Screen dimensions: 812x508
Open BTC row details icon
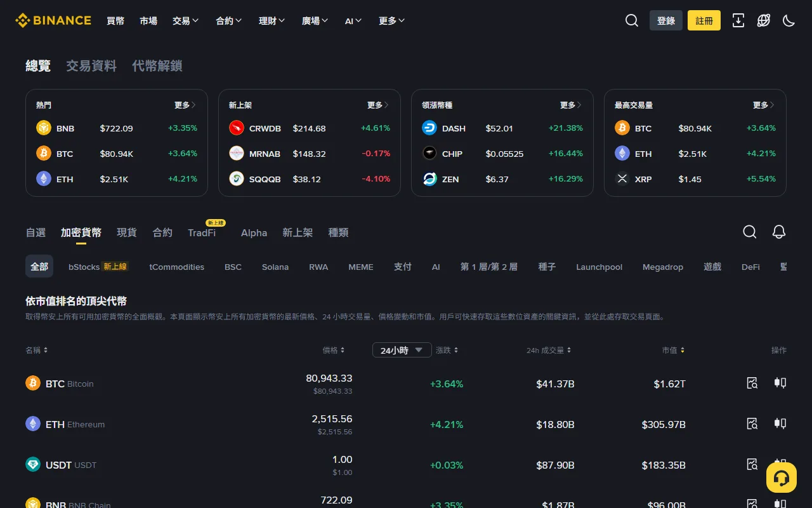pyautogui.click(x=752, y=383)
